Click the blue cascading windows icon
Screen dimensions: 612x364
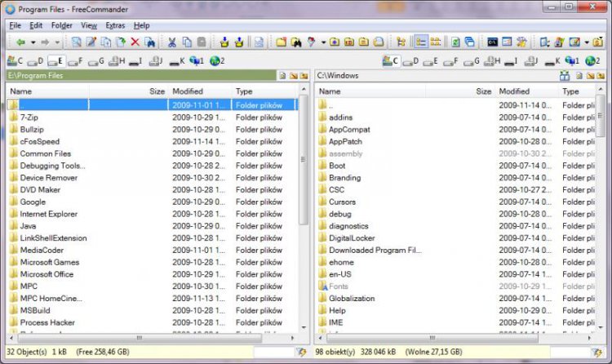coord(470,42)
